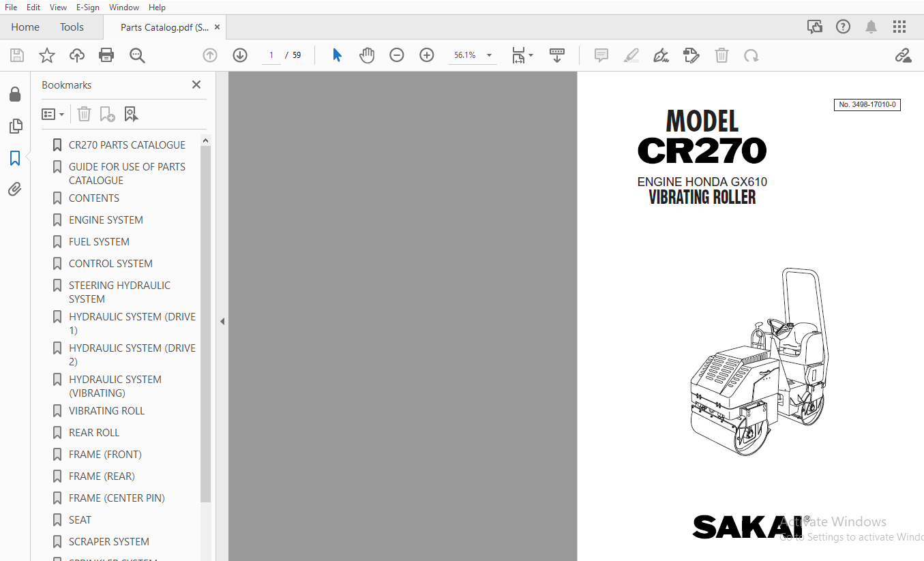Bookmark document with star icon

47,55
